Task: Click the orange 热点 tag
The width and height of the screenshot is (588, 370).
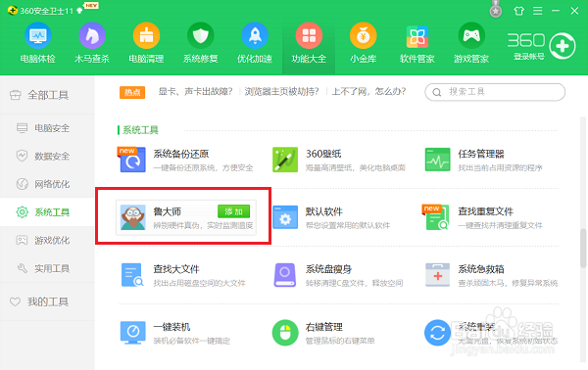Action: [132, 92]
